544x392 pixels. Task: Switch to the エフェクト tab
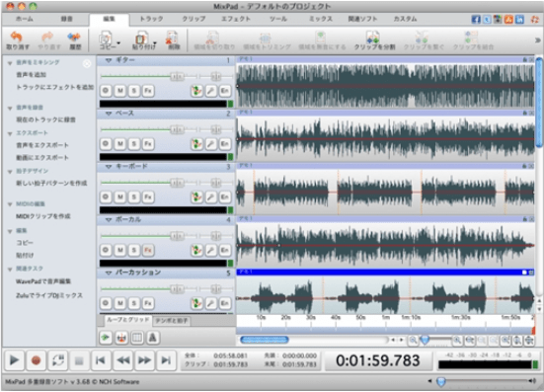click(236, 19)
